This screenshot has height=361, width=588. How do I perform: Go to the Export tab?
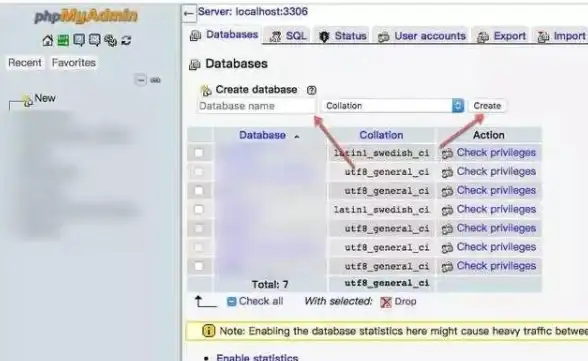pyautogui.click(x=501, y=36)
